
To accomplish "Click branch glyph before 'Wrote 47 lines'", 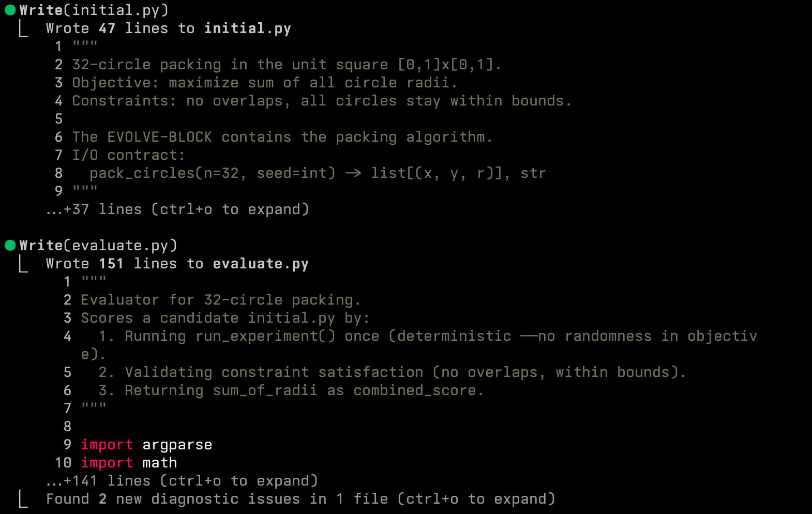I will [23, 29].
